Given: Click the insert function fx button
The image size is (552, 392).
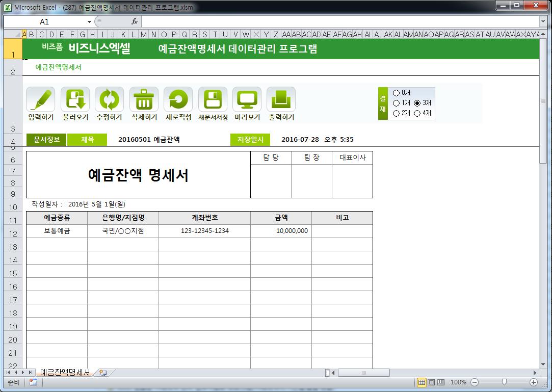Looking at the screenshot, I should 135,22.
